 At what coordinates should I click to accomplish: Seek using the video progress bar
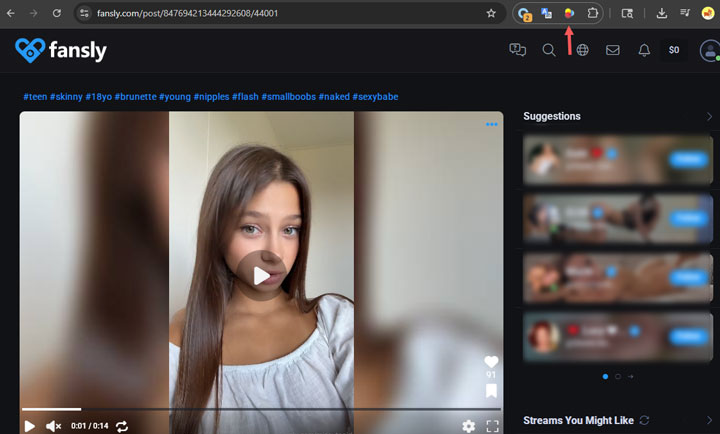(261, 409)
